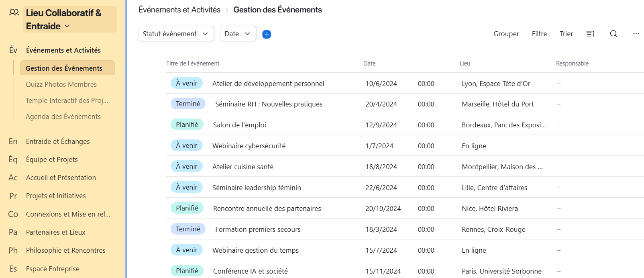Click the workspace people icon
This screenshot has width=644, height=278.
(14, 13)
